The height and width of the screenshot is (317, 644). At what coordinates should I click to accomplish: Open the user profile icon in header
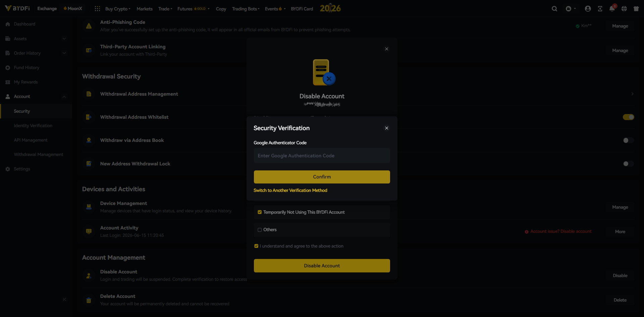pos(588,9)
